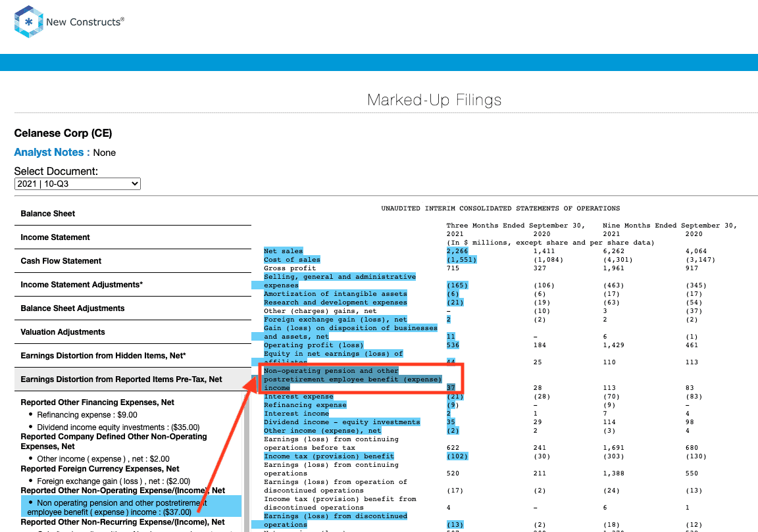The height and width of the screenshot is (532, 758).
Task: Click Other income (expense), net filing label
Action: click(322, 431)
